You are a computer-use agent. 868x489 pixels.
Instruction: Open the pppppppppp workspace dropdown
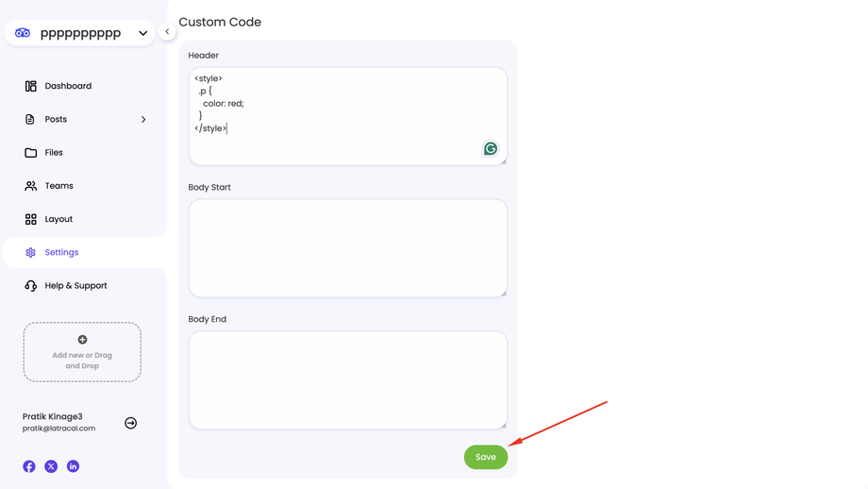click(142, 33)
